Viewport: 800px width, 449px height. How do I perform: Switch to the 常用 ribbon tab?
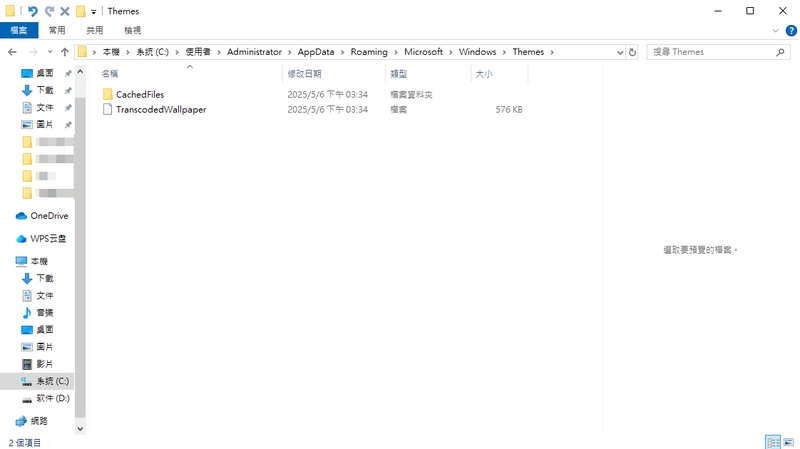(57, 30)
